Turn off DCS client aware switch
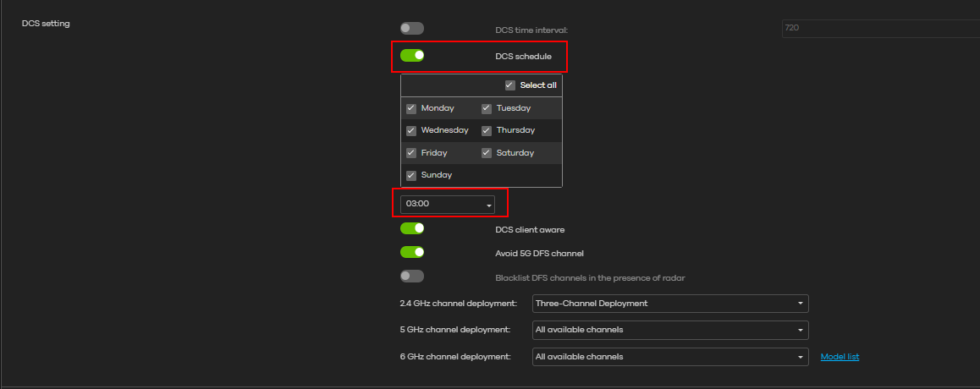This screenshot has width=980, height=389. (x=412, y=228)
